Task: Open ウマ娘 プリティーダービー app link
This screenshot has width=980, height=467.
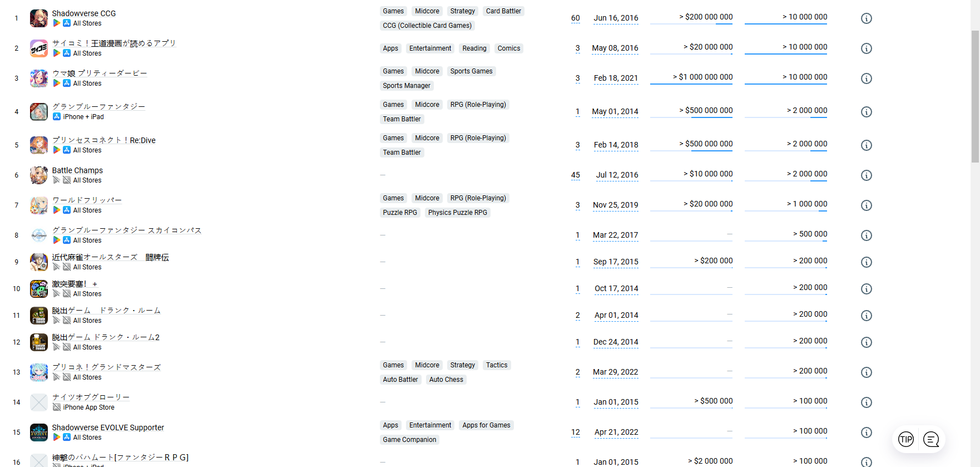Action: [x=100, y=73]
